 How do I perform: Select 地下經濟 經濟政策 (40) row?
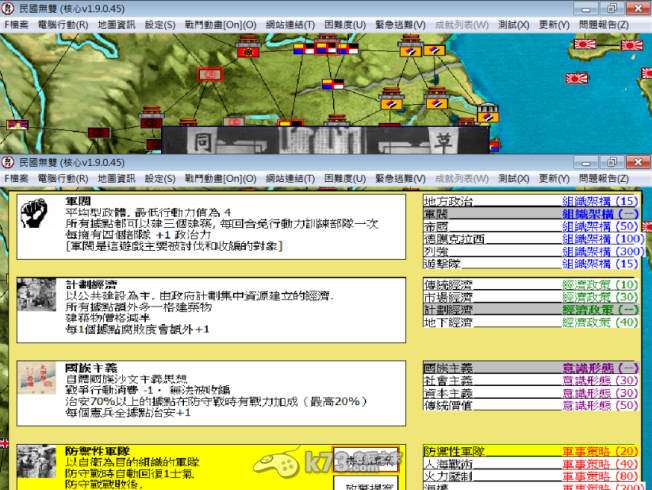(531, 322)
